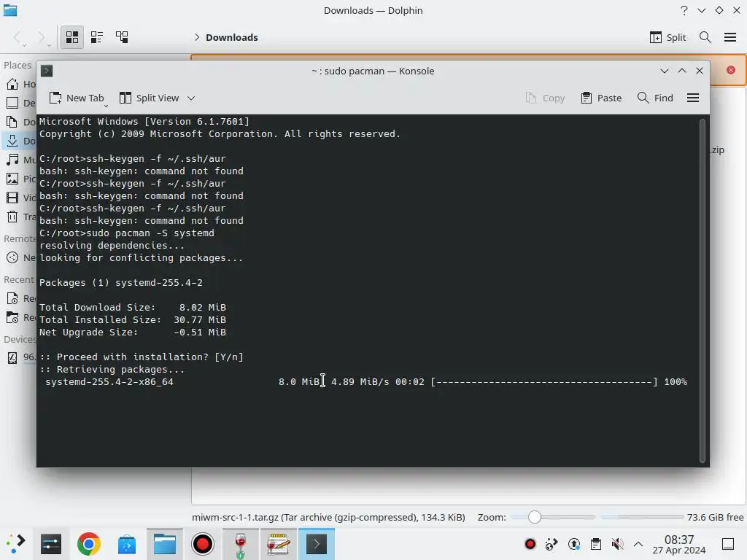Select Desktop in the Places panel
This screenshot has height=560, width=747.
pyautogui.click(x=20, y=103)
